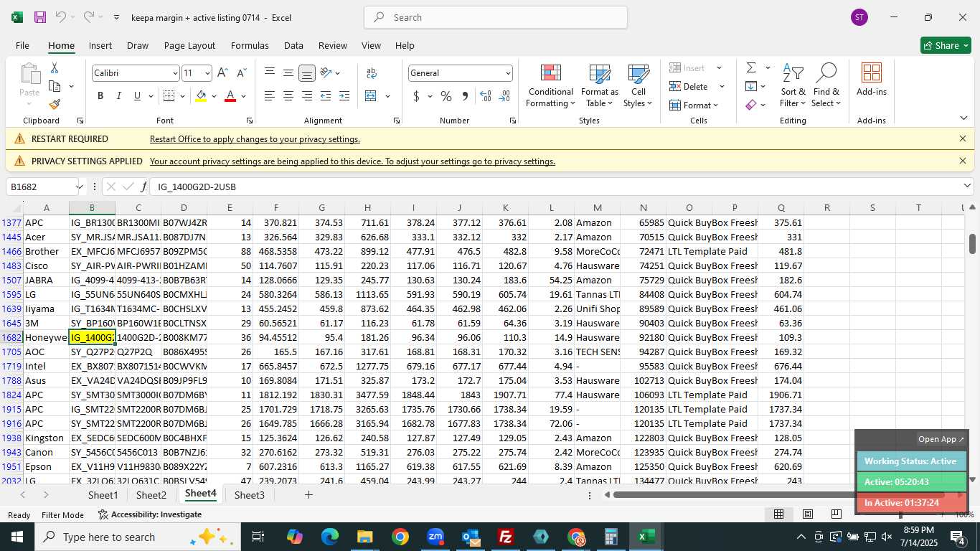Toggle Center horizontal alignment

point(288,96)
